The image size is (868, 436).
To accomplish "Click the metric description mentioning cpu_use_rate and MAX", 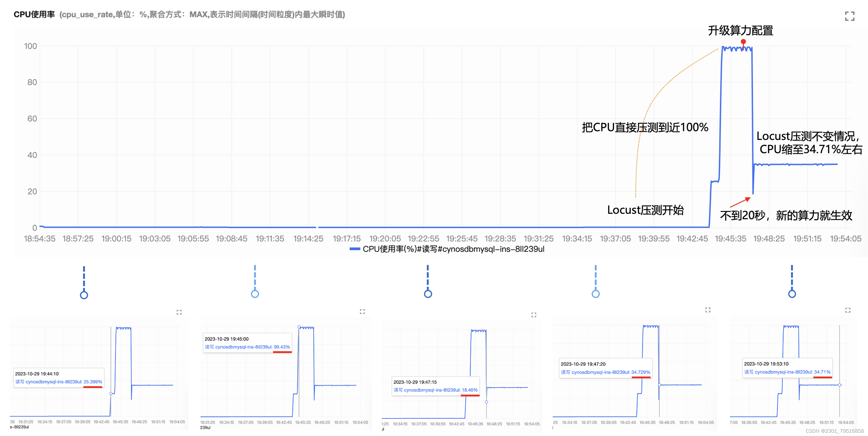I will 202,14.
